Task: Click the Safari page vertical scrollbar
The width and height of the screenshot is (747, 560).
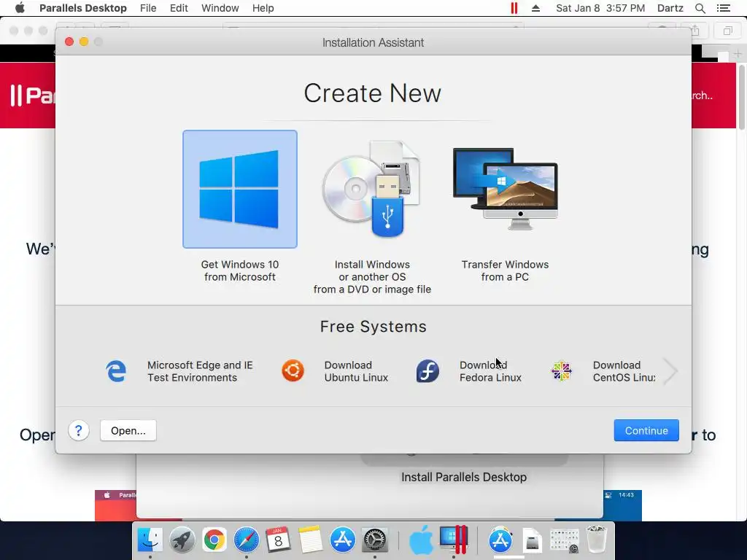Action: (x=742, y=98)
